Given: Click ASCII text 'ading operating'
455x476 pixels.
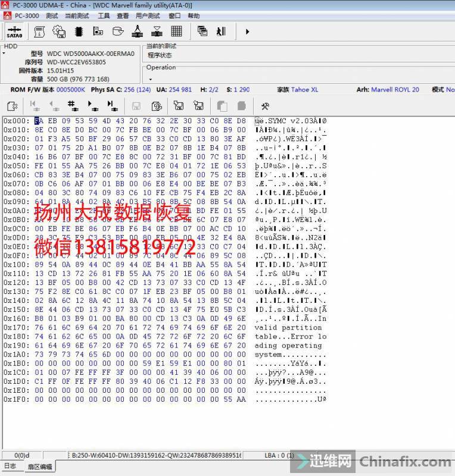Looking at the screenshot, I should click(288, 346).
